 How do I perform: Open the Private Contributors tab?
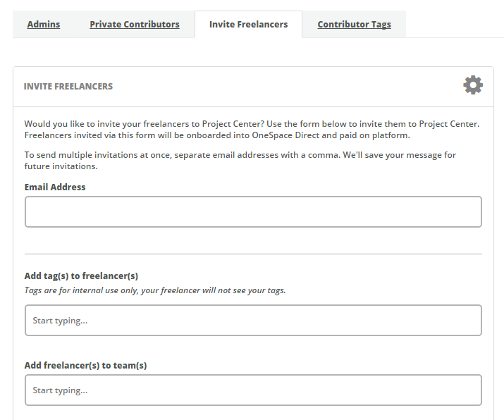pos(135,25)
